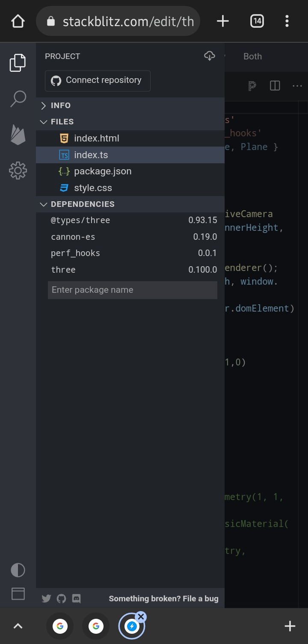Image resolution: width=308 pixels, height=644 pixels.
Task: Toggle the console panel icon
Action: point(18,594)
